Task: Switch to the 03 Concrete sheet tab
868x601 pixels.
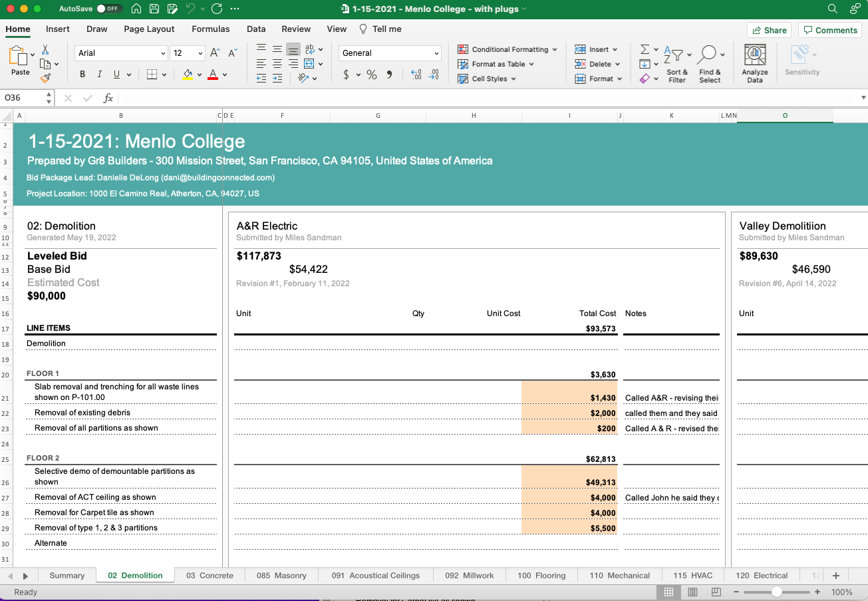Action: click(x=210, y=576)
